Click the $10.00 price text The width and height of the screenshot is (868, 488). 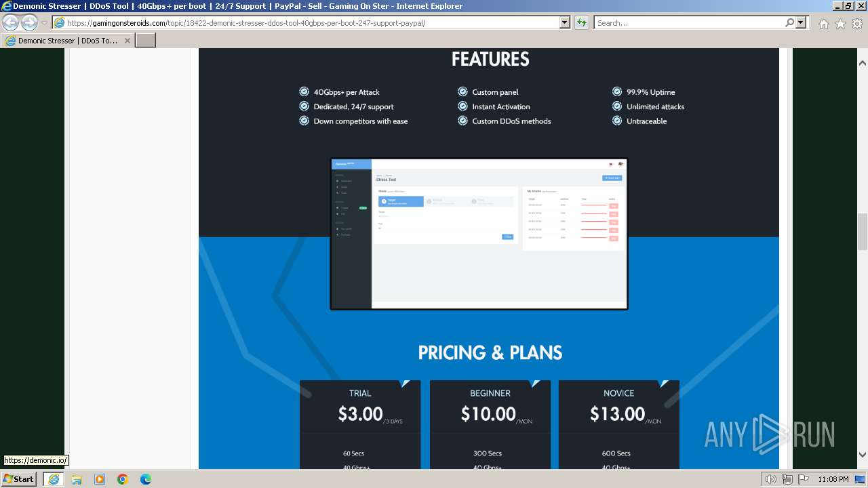(x=488, y=414)
